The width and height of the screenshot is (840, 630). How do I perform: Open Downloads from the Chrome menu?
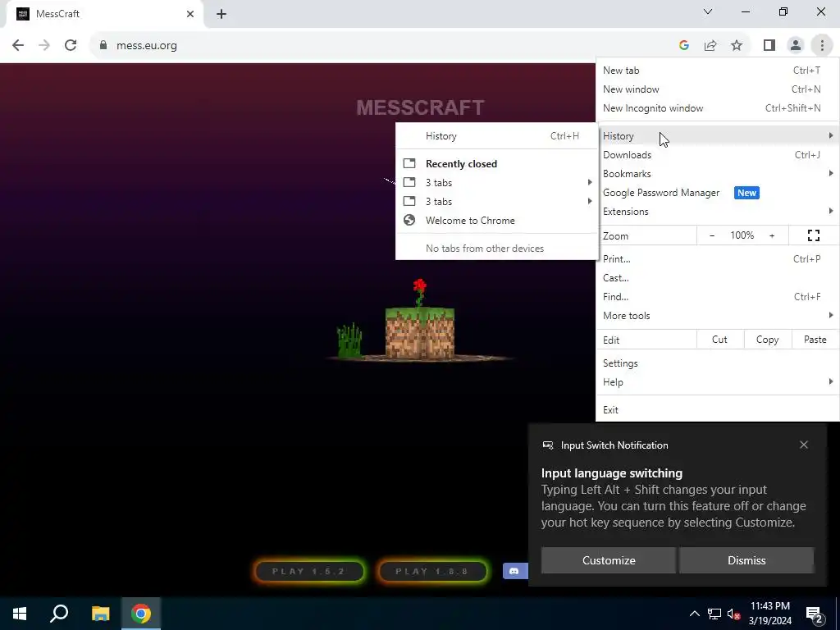click(717, 155)
